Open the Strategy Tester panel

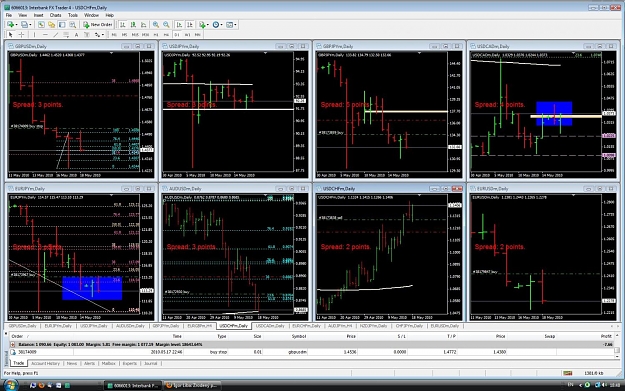(72, 25)
